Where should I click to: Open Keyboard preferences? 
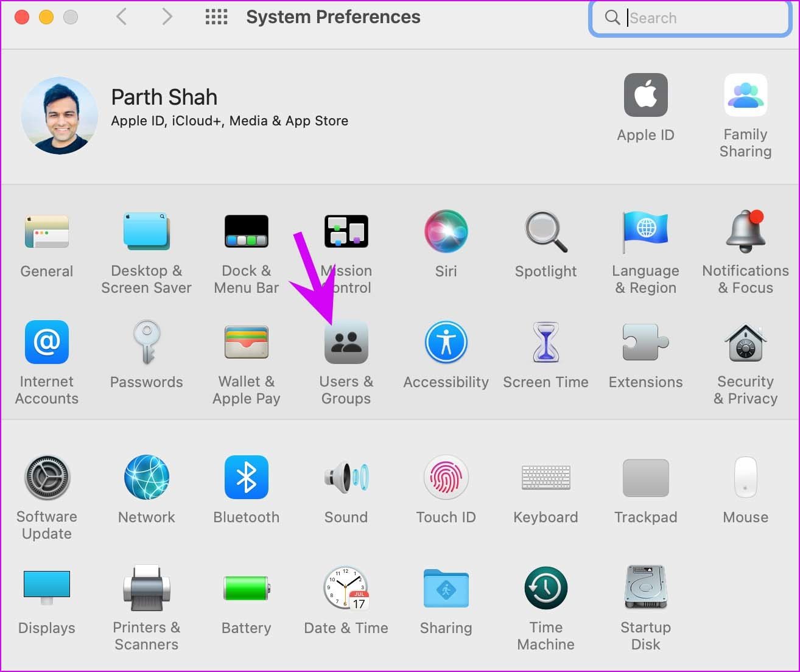tap(546, 478)
